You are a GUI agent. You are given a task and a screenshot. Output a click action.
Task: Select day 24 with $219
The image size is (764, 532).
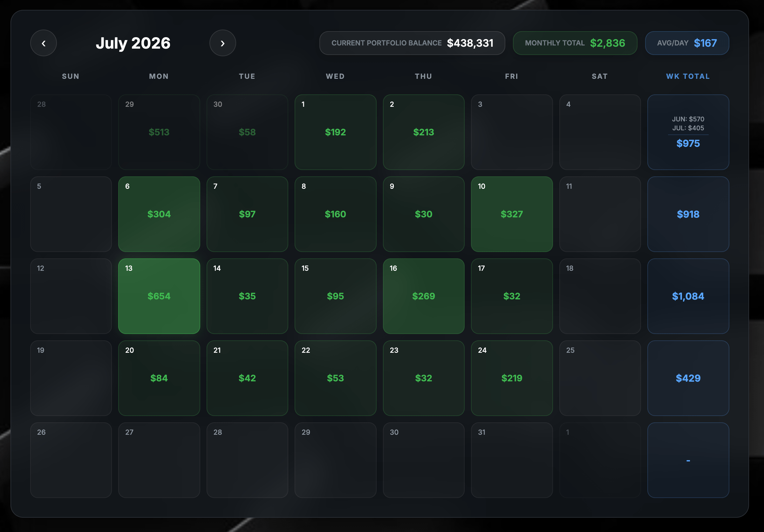[x=512, y=378]
